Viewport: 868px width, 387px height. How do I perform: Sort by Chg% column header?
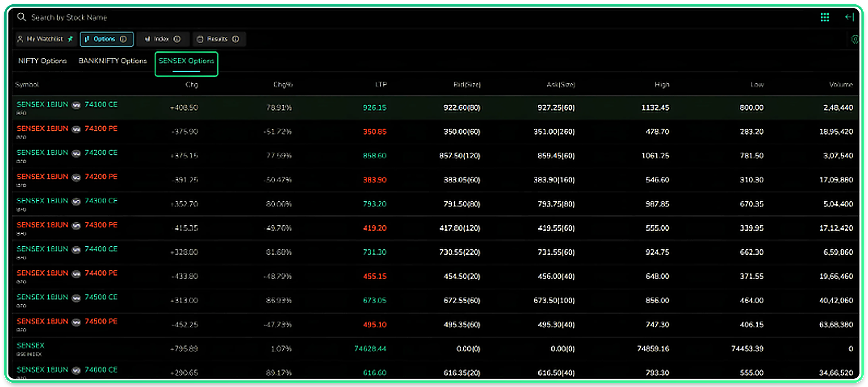283,84
